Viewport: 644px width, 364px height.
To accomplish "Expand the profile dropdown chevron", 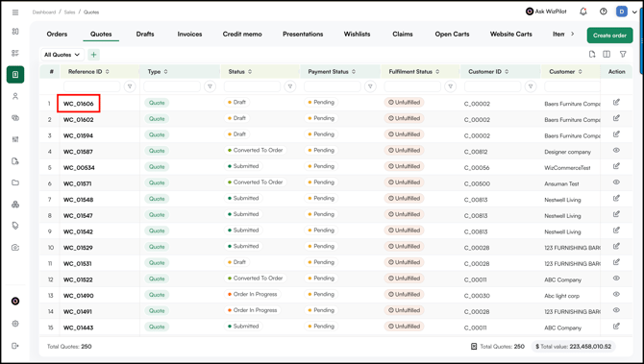I will (634, 12).
